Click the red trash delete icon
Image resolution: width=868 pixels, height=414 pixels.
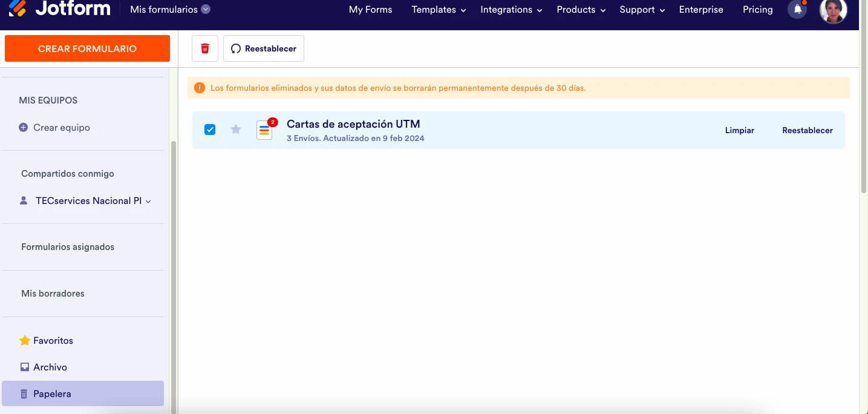coord(204,48)
